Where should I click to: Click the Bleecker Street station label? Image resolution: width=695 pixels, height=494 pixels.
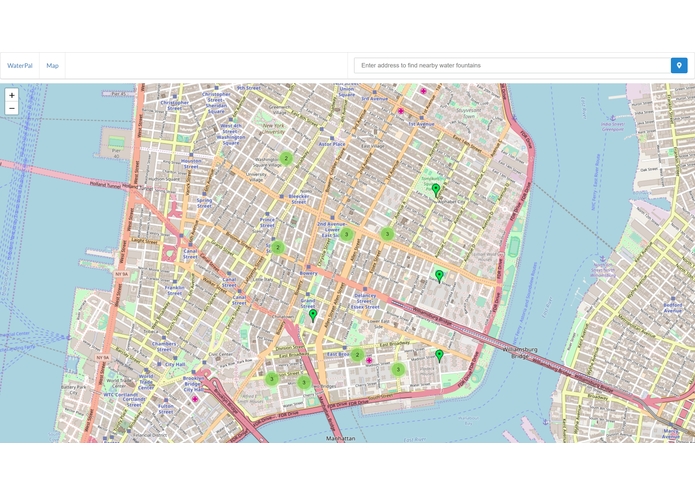tap(299, 199)
